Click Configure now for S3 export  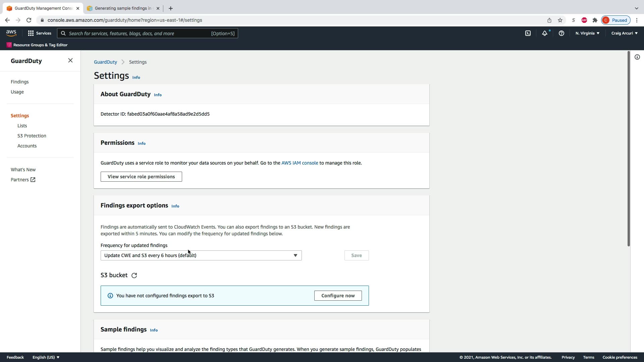click(x=338, y=296)
